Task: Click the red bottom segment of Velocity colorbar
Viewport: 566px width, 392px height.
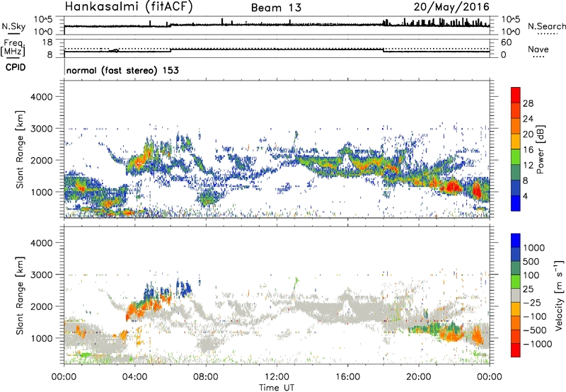Action: tap(516, 350)
